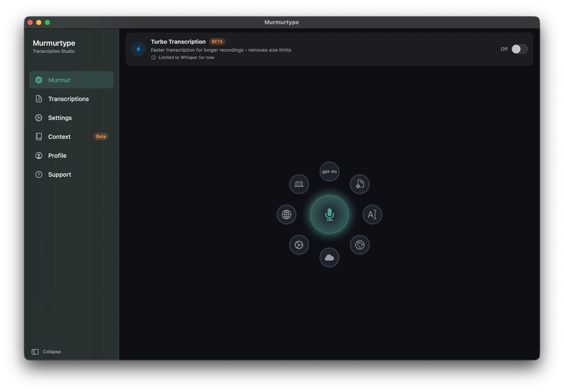564x392 pixels.
Task: Enable the Turbo Transcription toggle
Action: tap(519, 49)
